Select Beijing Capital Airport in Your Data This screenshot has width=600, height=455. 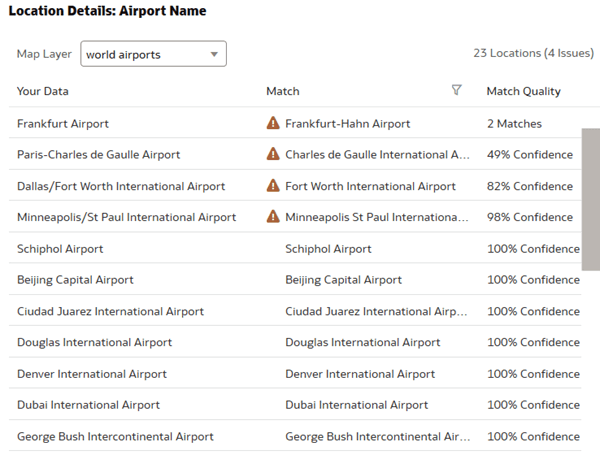point(75,280)
